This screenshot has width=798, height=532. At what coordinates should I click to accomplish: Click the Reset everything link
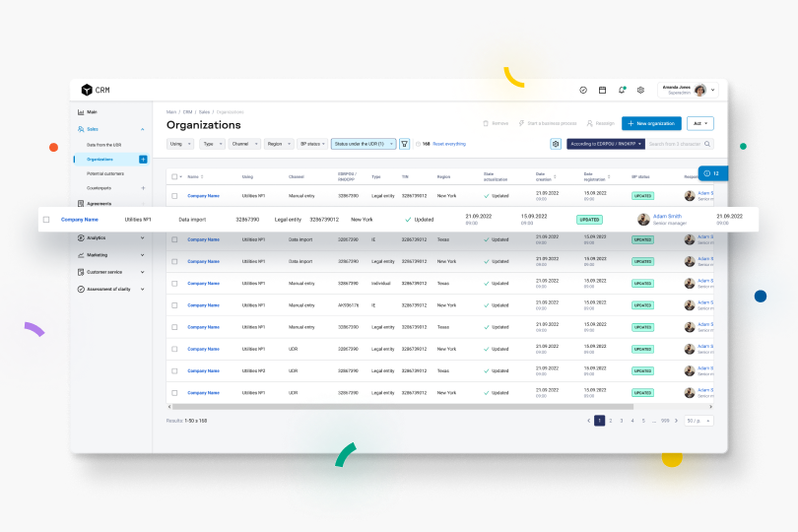click(x=449, y=144)
